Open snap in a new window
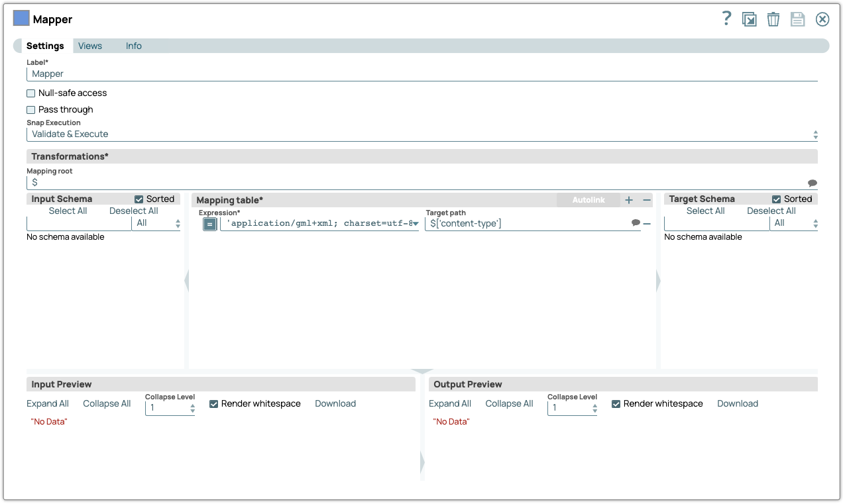This screenshot has height=504, width=843. [x=749, y=19]
